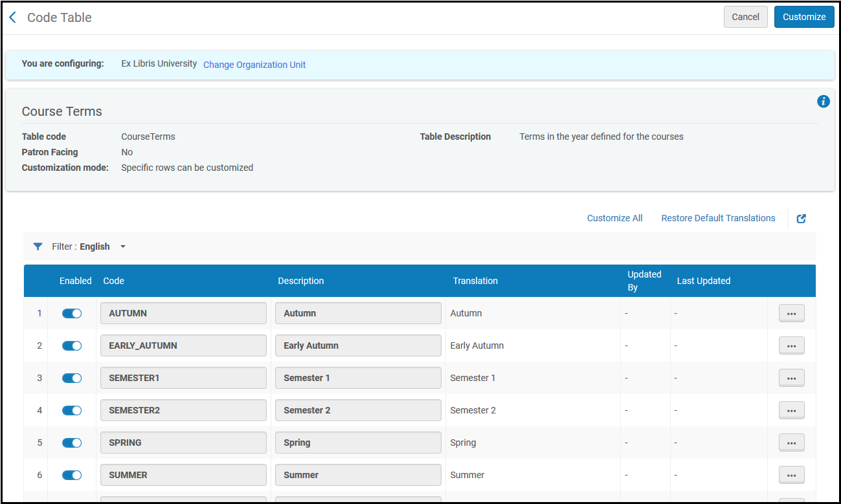Click the SEMESTER1 code field
This screenshot has width=841, height=504.
click(x=183, y=378)
